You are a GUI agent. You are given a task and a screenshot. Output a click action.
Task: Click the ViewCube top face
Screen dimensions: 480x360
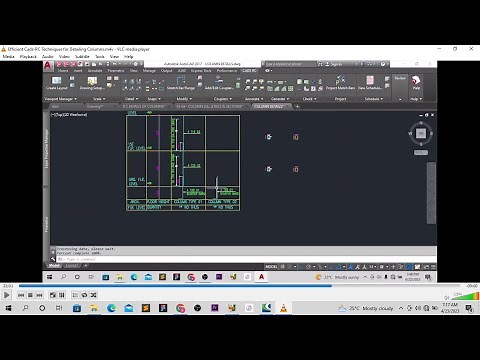pos(421,133)
